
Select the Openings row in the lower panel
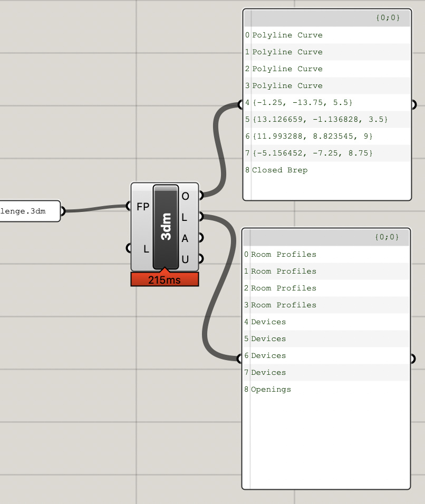[271, 389]
